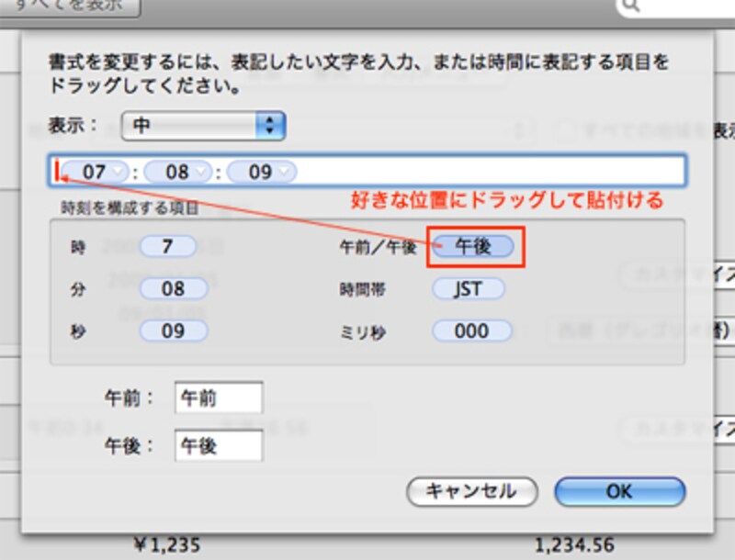735x560 pixels.
Task: Click the 午前 text input field
Action: [219, 398]
